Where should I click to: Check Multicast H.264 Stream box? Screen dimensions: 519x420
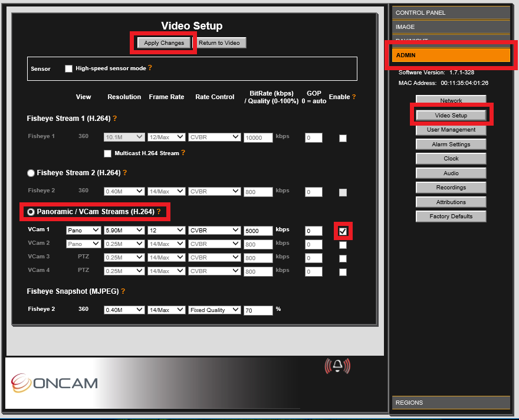[x=107, y=153]
